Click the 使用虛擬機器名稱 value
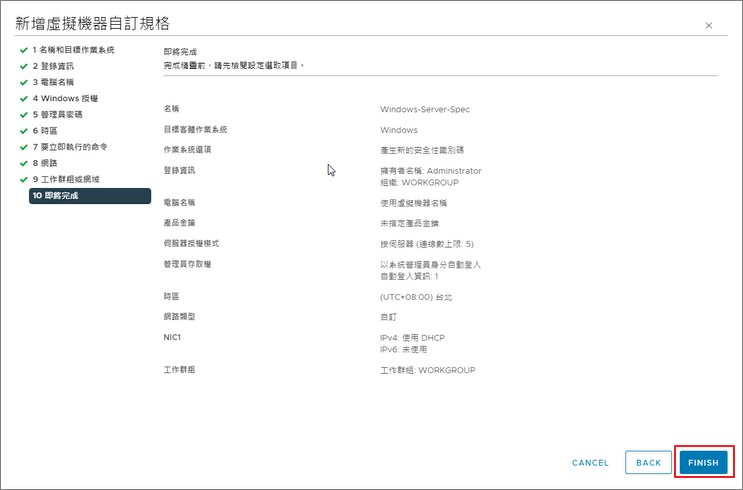This screenshot has width=743, height=490. tap(413, 203)
